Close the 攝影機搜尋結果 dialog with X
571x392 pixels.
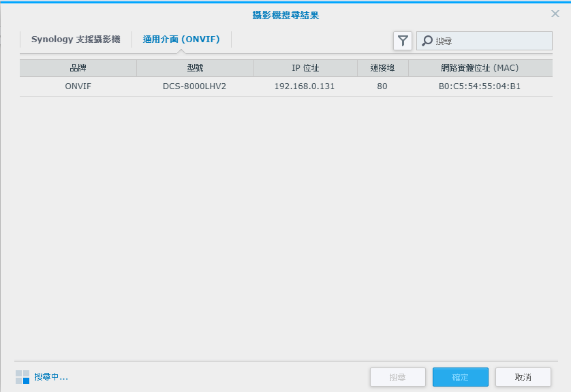pyautogui.click(x=555, y=14)
